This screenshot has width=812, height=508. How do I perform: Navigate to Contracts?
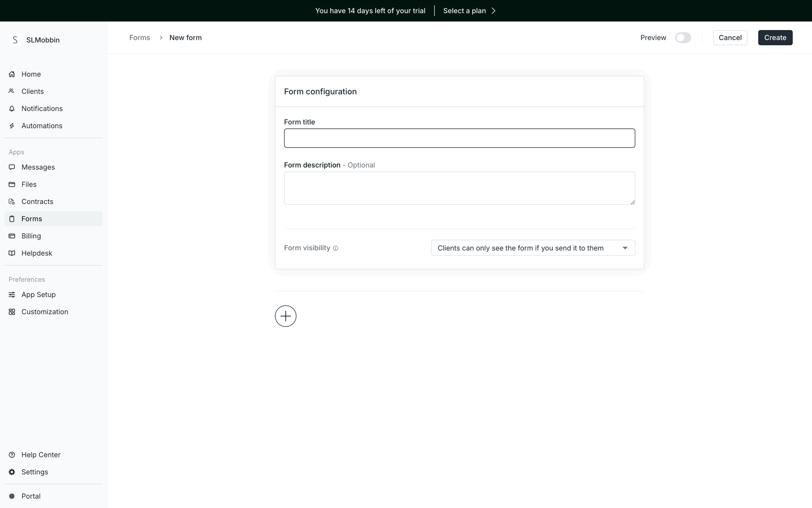tap(53, 202)
